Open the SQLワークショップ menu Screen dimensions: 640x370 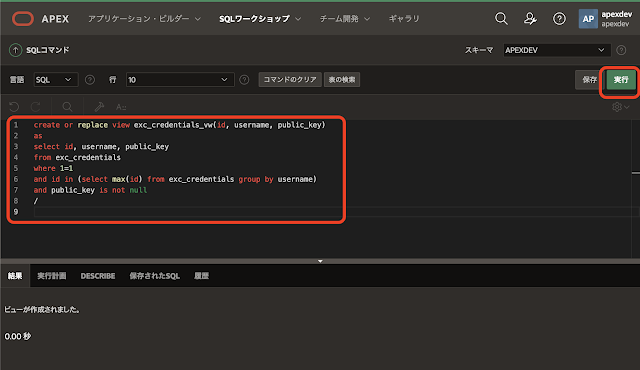pos(260,19)
